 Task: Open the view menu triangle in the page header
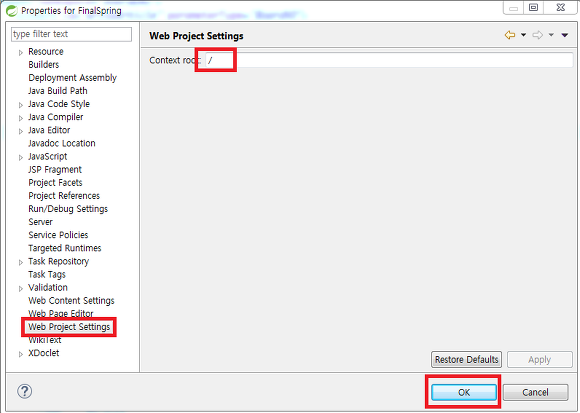click(x=564, y=35)
